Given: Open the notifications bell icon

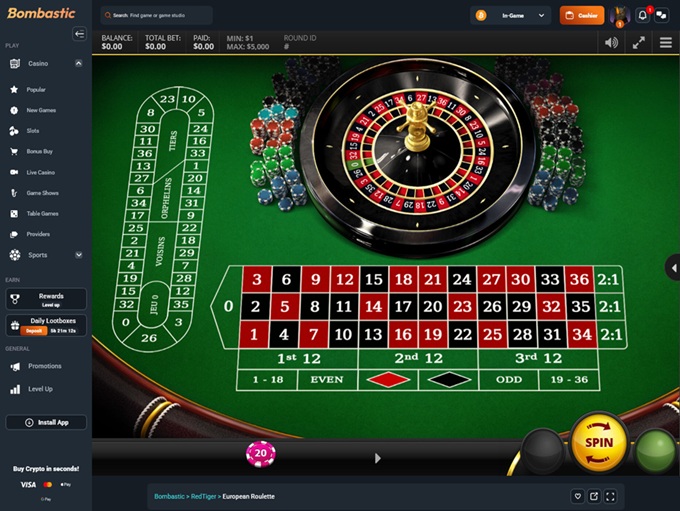Looking at the screenshot, I should click(643, 16).
